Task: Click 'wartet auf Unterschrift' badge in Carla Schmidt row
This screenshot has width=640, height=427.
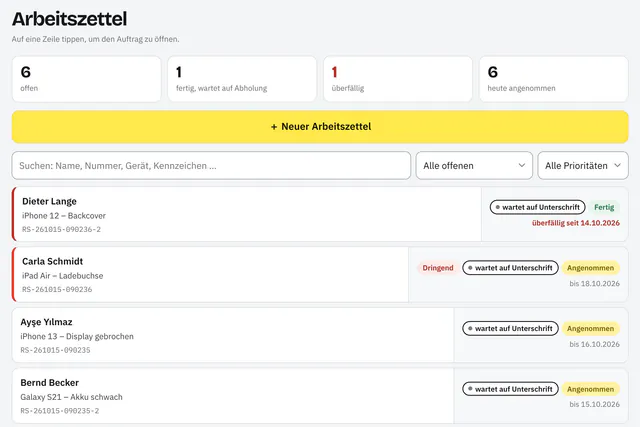Action: click(510, 268)
